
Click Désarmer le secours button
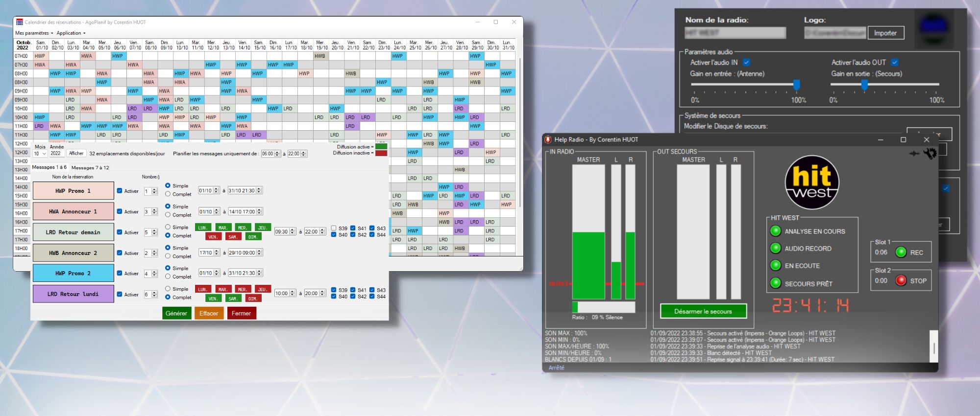pos(703,311)
